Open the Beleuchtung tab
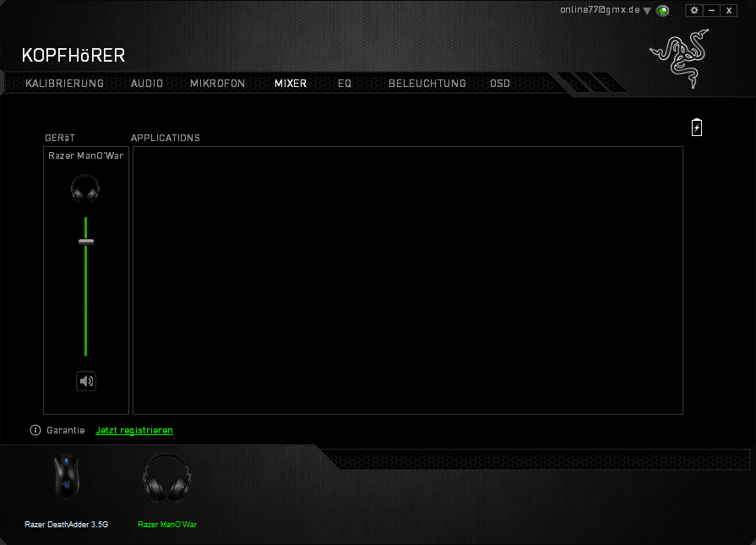 pyautogui.click(x=427, y=84)
